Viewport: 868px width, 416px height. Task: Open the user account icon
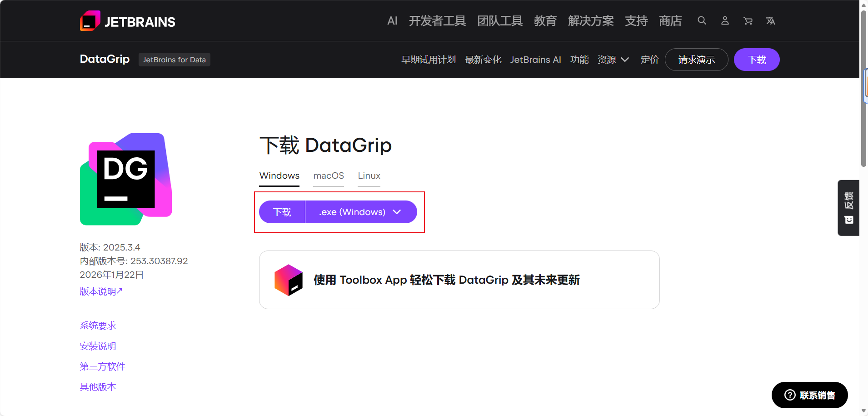[x=725, y=21]
